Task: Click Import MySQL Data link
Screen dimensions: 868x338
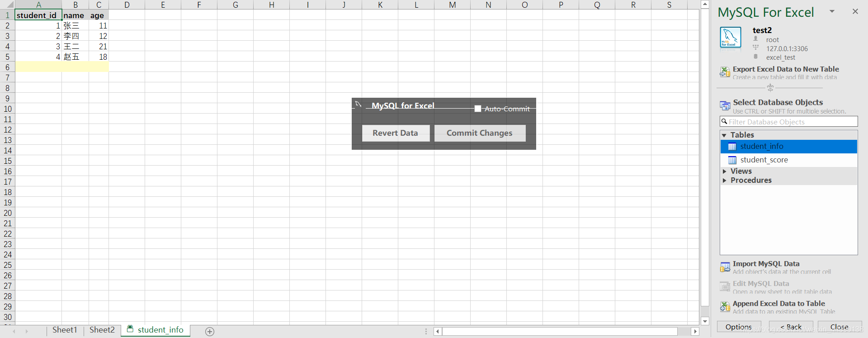Action: click(x=766, y=264)
